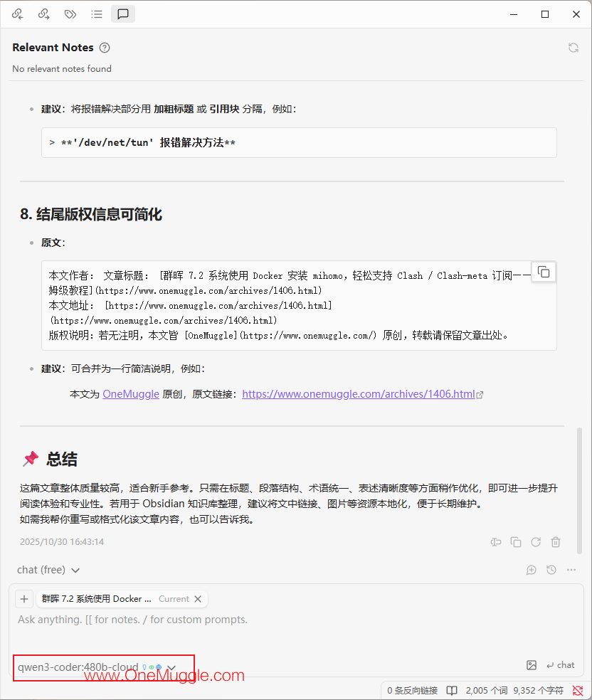
Task: Expand the chat (free) mode dropdown
Action: [48, 570]
